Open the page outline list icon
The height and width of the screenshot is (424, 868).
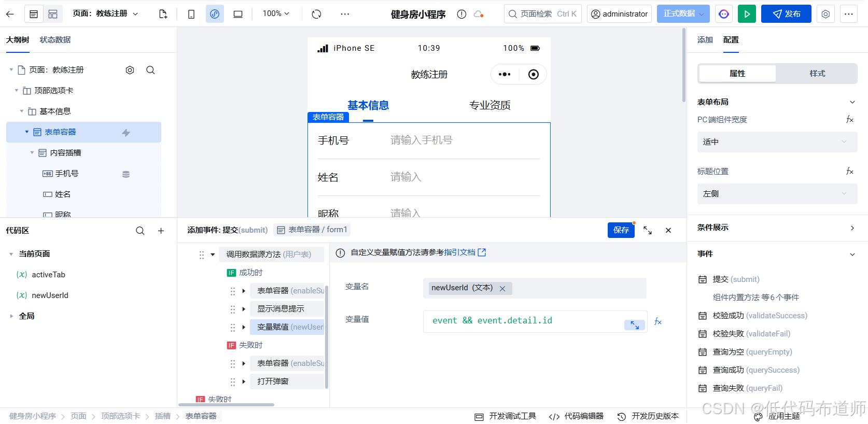tap(34, 14)
